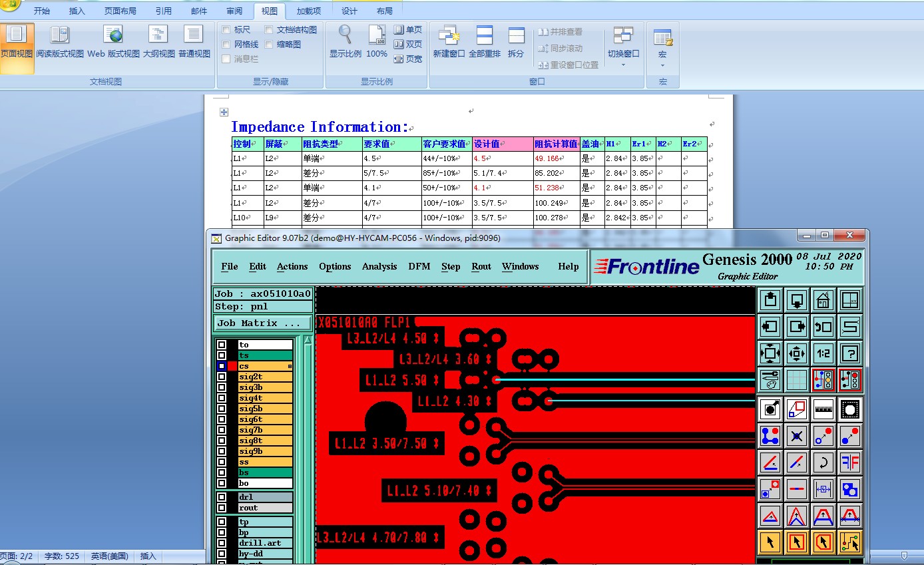Check the box for layer ts
Image resolution: width=924 pixels, height=565 pixels.
[222, 355]
